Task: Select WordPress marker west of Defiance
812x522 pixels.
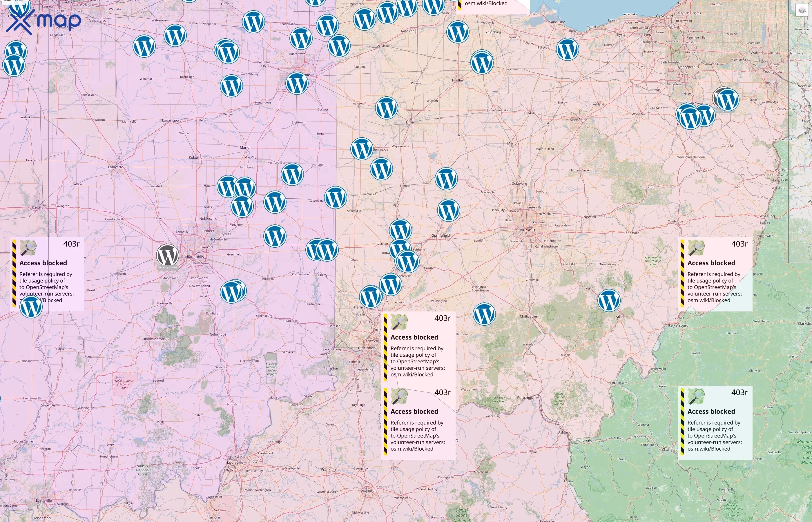Action: (x=339, y=46)
